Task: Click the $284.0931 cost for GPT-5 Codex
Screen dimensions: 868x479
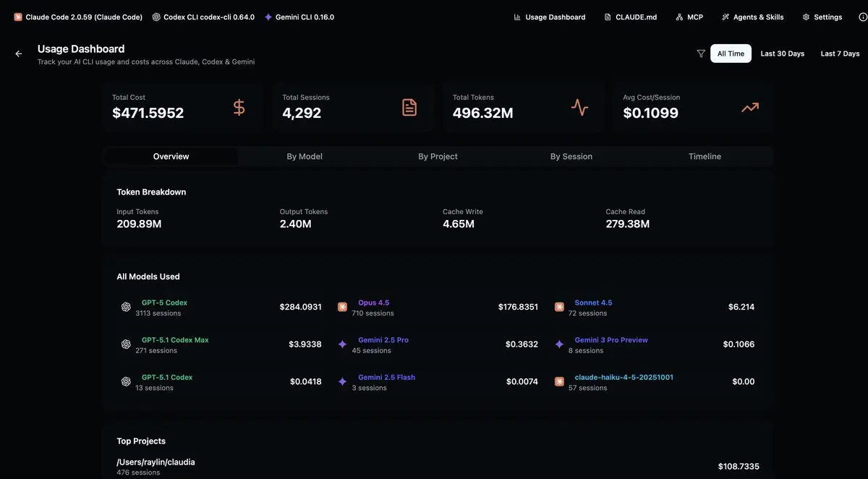Action: [300, 307]
